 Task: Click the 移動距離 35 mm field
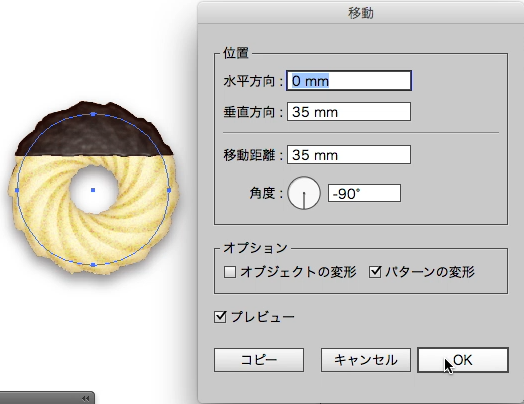tap(349, 155)
